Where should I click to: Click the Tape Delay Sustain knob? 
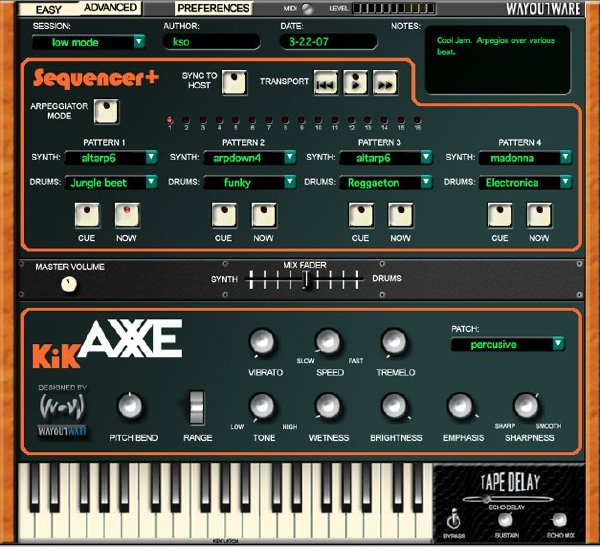(505, 520)
